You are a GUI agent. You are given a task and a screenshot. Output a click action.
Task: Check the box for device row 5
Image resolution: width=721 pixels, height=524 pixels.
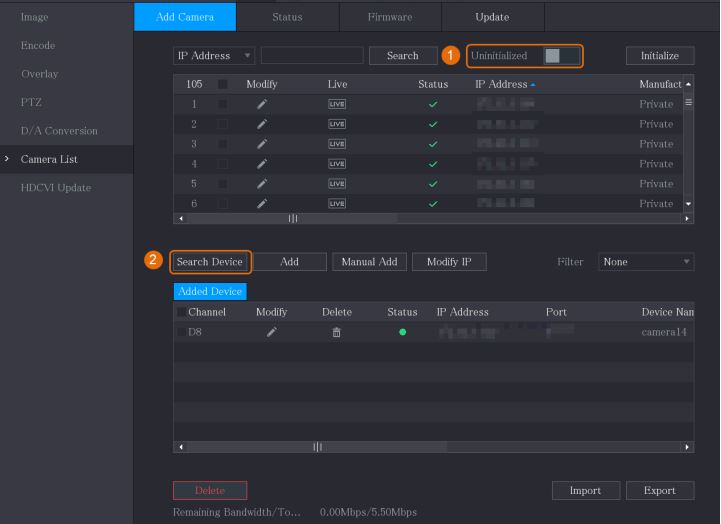click(223, 184)
